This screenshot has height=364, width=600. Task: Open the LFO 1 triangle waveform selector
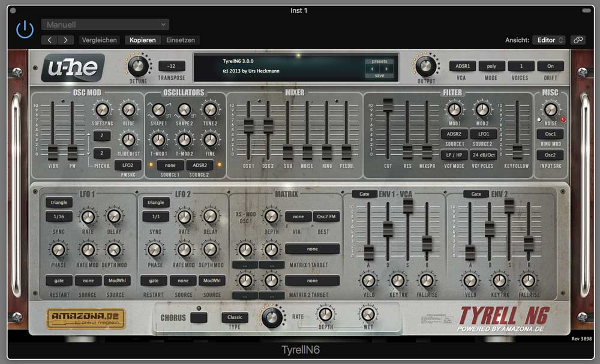[x=59, y=202]
